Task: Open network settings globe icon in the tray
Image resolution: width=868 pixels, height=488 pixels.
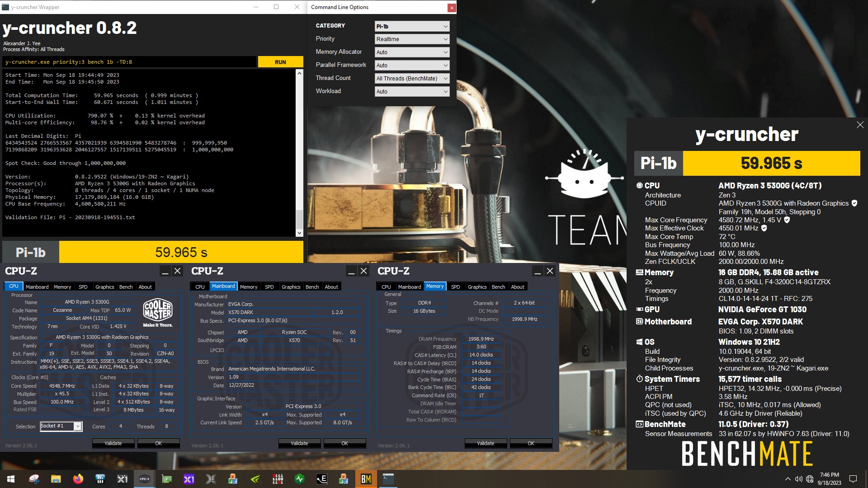Action: pyautogui.click(x=810, y=479)
